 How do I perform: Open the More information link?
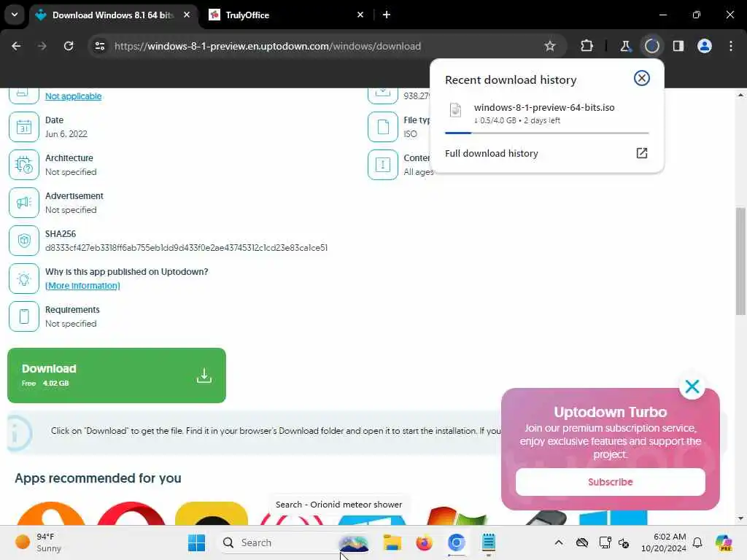click(82, 286)
